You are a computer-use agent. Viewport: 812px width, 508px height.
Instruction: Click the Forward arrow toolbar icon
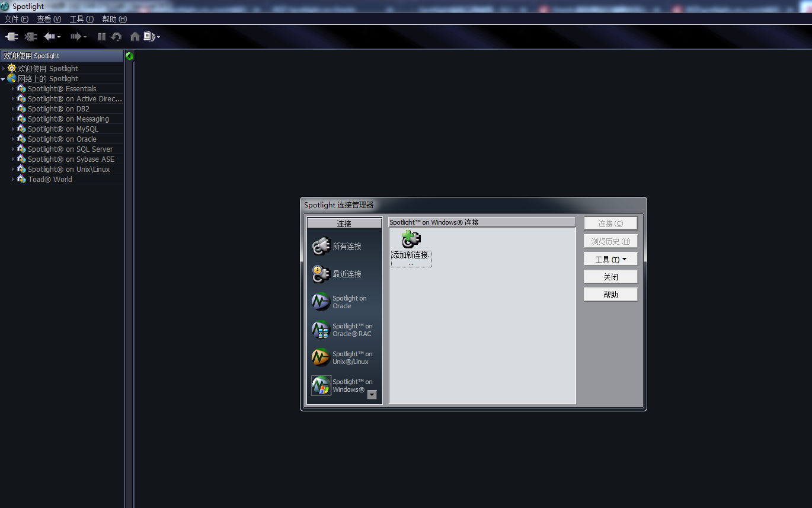75,37
